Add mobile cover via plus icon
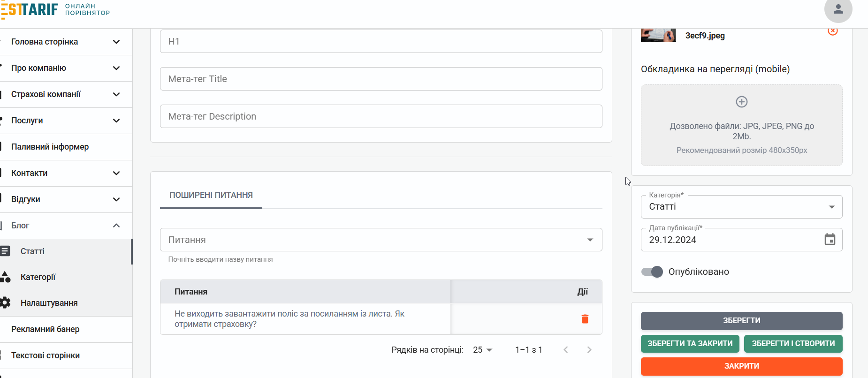The image size is (868, 378). pos(742,102)
